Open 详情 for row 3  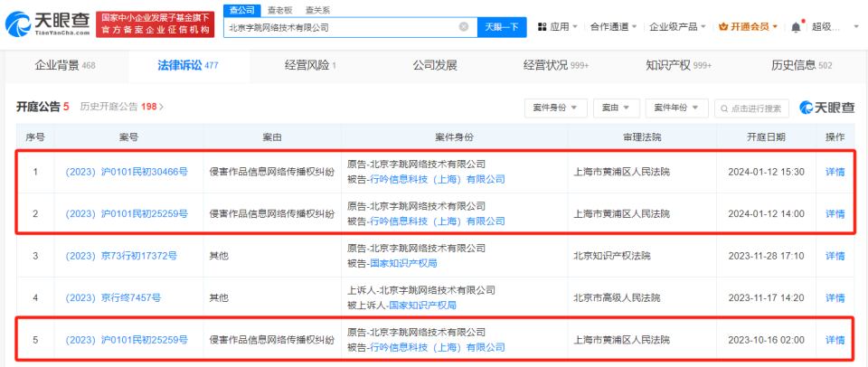point(835,256)
